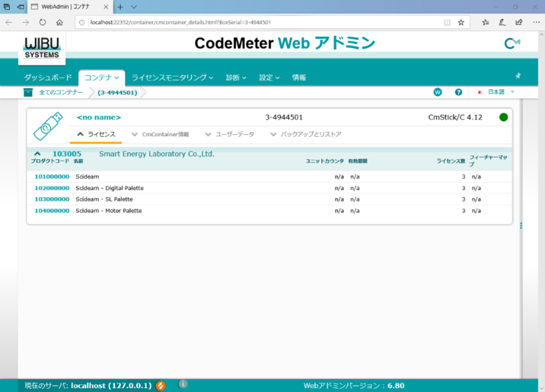Open product code 104000000
The height and width of the screenshot is (392, 545).
pyautogui.click(x=52, y=211)
